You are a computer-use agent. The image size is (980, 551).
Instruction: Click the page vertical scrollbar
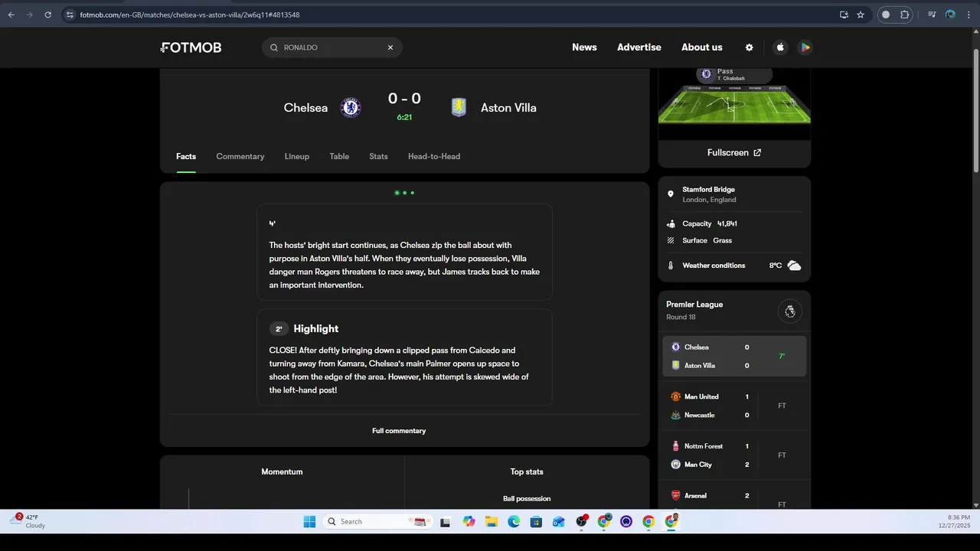975,111
